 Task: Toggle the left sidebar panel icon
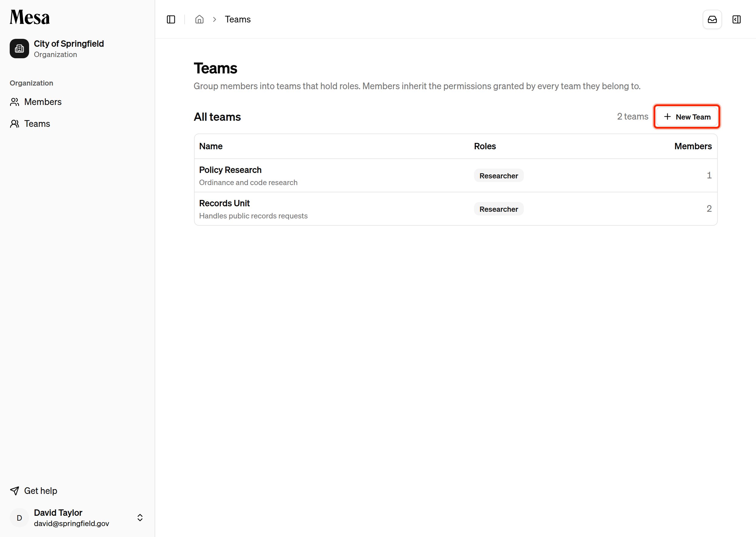[x=171, y=19]
